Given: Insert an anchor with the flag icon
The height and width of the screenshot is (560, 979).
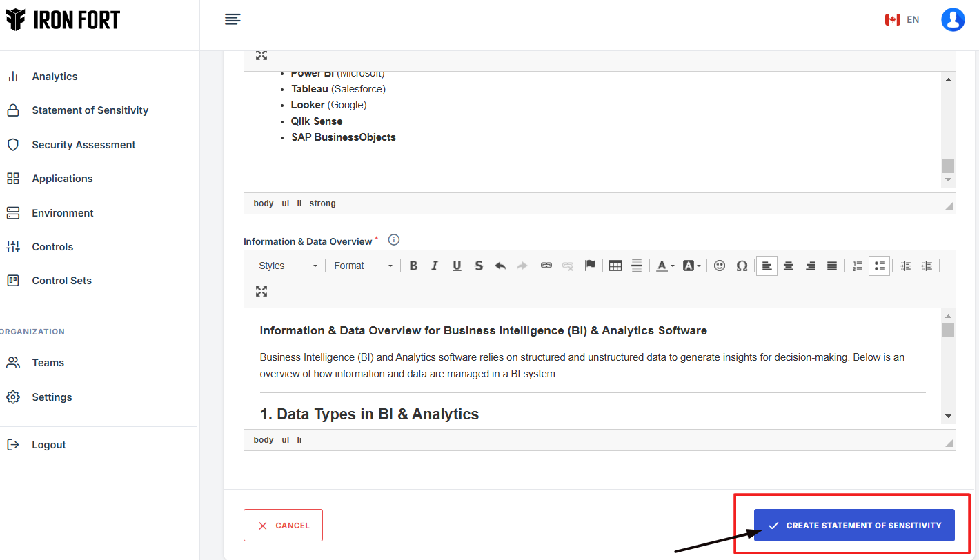Looking at the screenshot, I should [x=590, y=266].
